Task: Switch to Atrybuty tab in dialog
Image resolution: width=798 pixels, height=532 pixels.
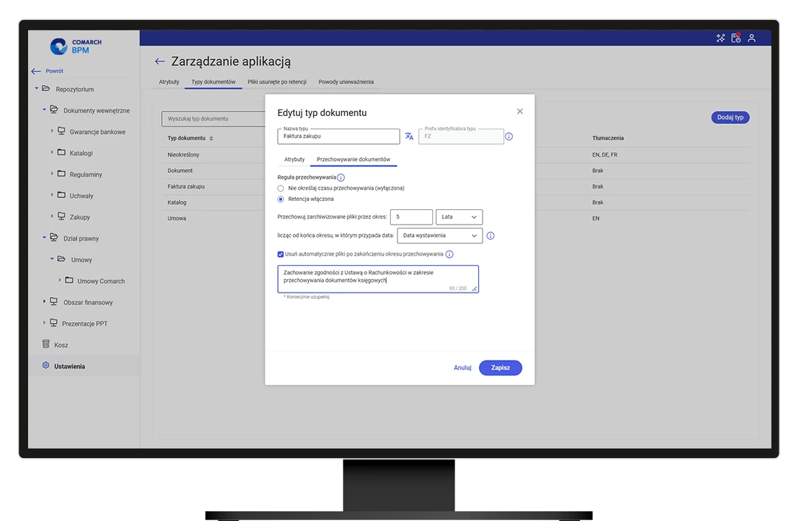Action: (x=294, y=160)
